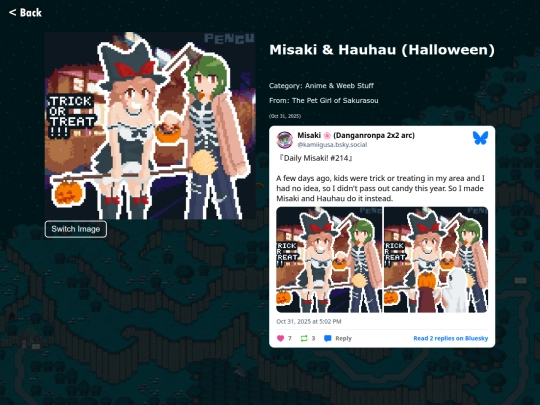540x405 pixels.
Task: Click the Category: Anime & Weeb Stuff text
Action: 321,85
